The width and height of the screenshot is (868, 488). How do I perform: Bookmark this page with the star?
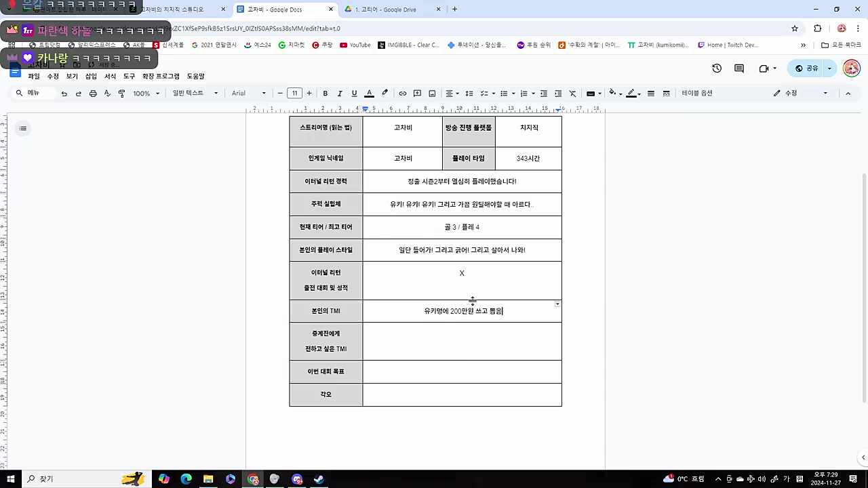click(795, 28)
